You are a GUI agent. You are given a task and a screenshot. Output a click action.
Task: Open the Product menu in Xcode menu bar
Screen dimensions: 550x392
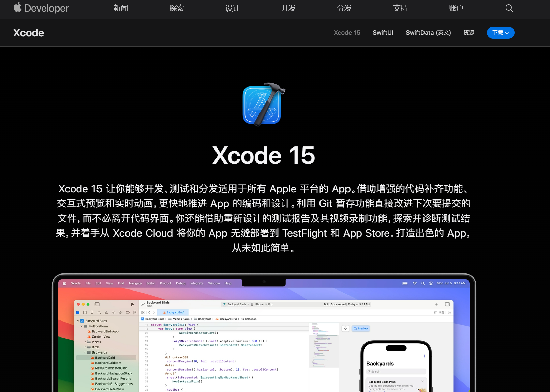tap(165, 283)
